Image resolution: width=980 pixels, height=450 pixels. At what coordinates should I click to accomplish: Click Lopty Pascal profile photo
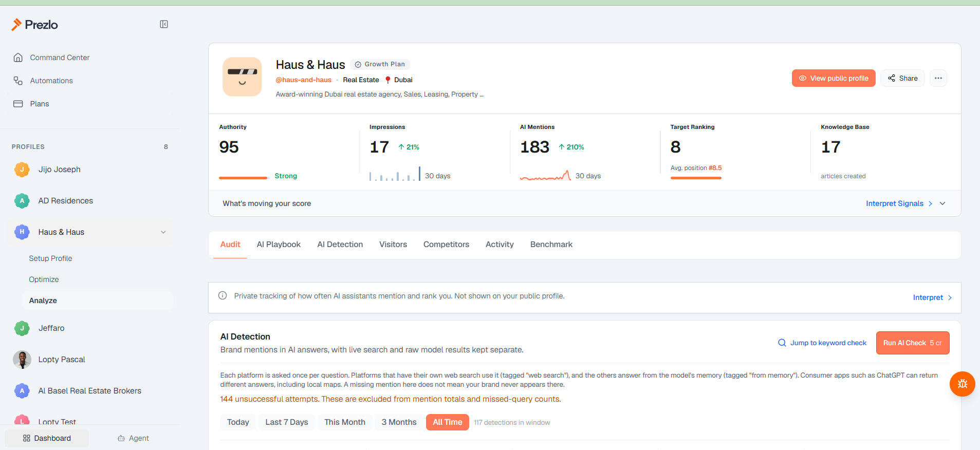[22, 360]
